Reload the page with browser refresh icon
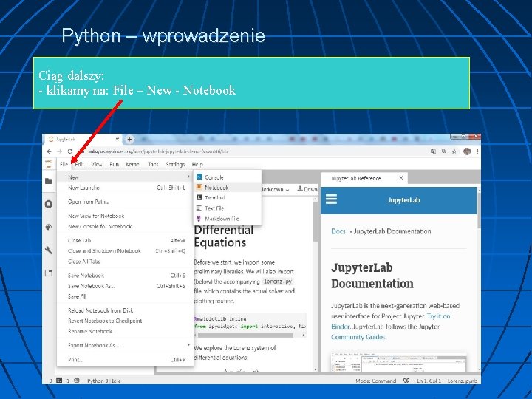This screenshot has width=532, height=399. [70, 151]
